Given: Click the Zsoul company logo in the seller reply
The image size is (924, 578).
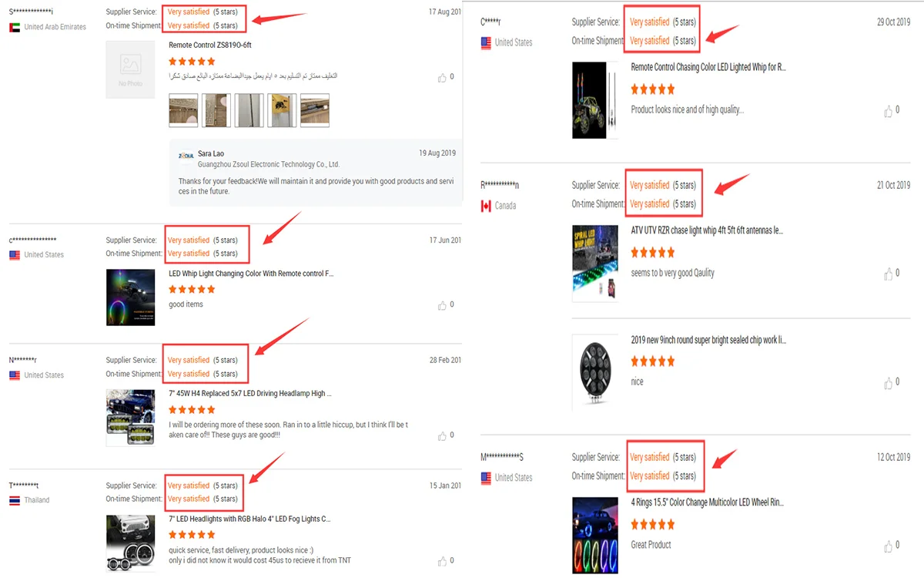Looking at the screenshot, I should coord(186,157).
